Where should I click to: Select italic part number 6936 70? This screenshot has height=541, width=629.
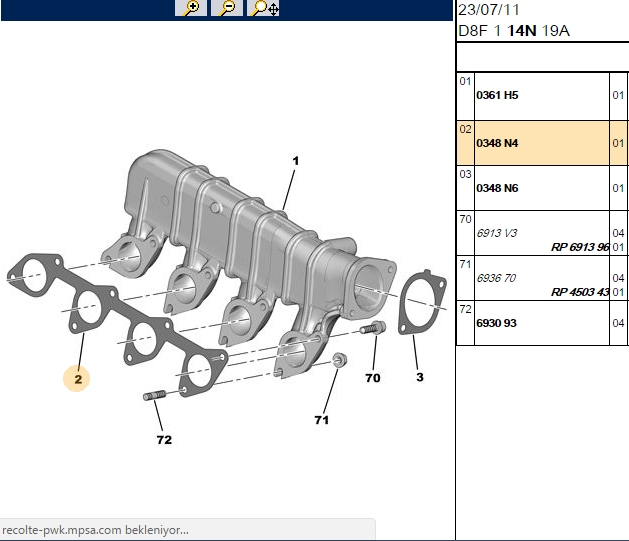[x=496, y=278]
